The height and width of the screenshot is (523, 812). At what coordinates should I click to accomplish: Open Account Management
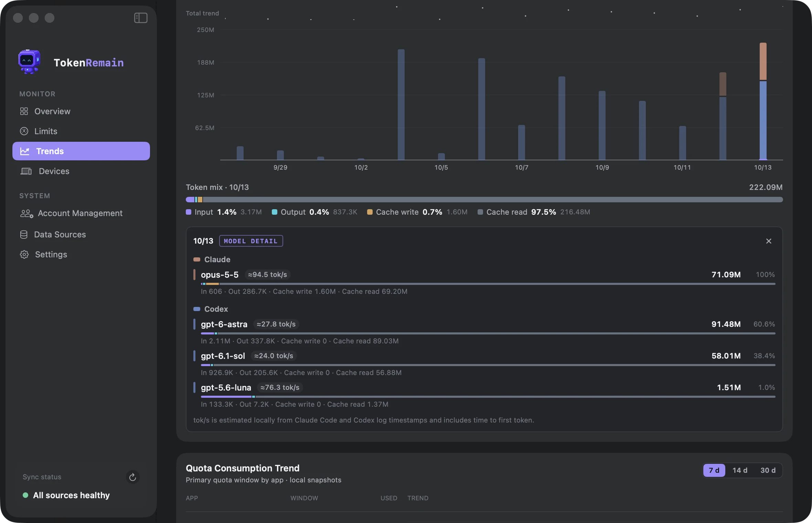point(81,213)
